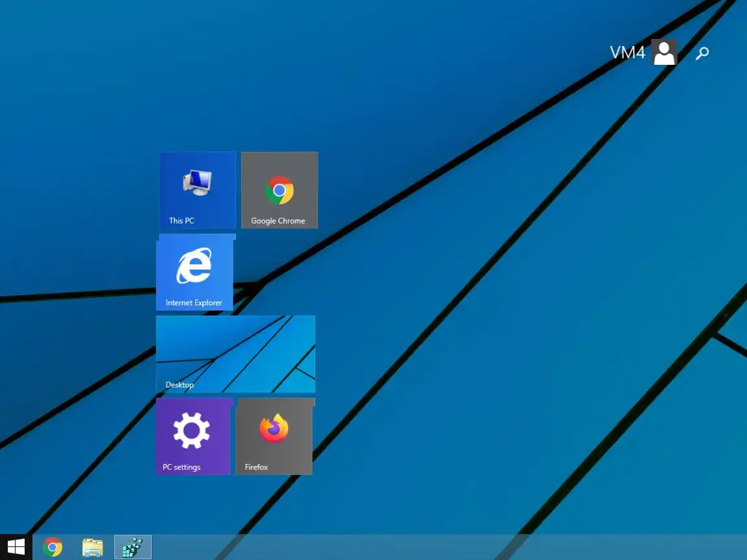The width and height of the screenshot is (747, 560).
Task: Open File Explorer from the taskbar
Action: point(93,547)
